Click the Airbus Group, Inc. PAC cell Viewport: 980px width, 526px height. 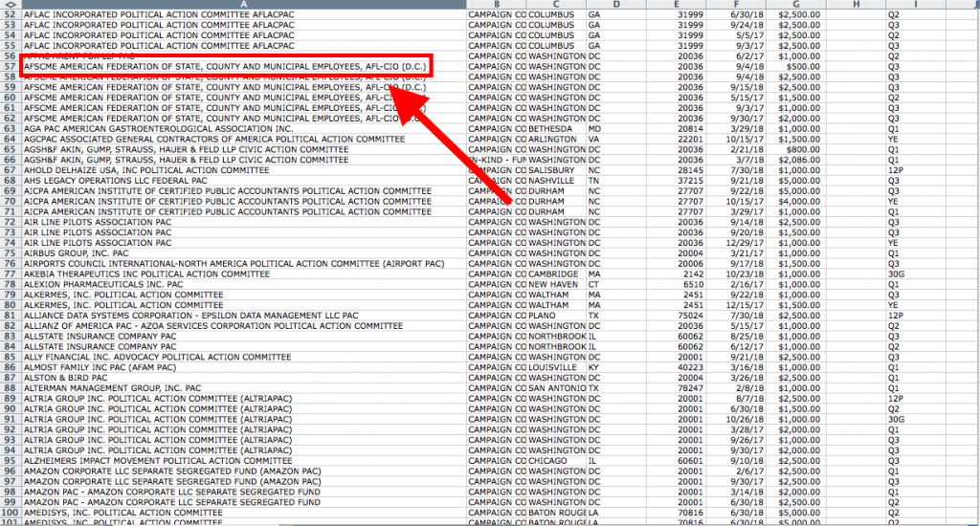pyautogui.click(x=244, y=253)
